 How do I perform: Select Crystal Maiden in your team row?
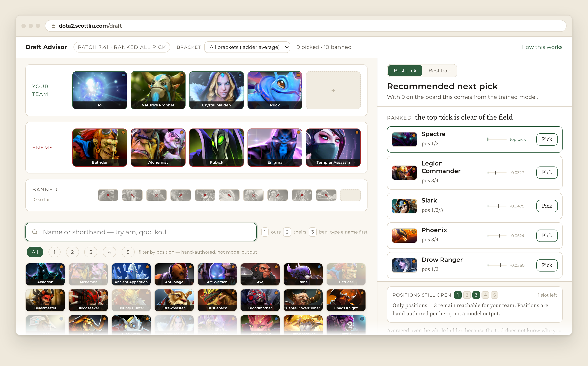tap(216, 90)
